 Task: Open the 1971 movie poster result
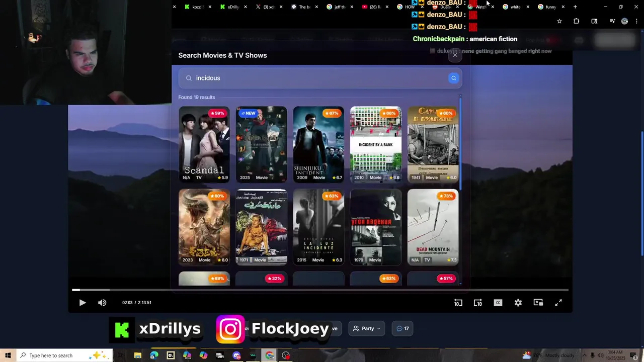click(261, 227)
